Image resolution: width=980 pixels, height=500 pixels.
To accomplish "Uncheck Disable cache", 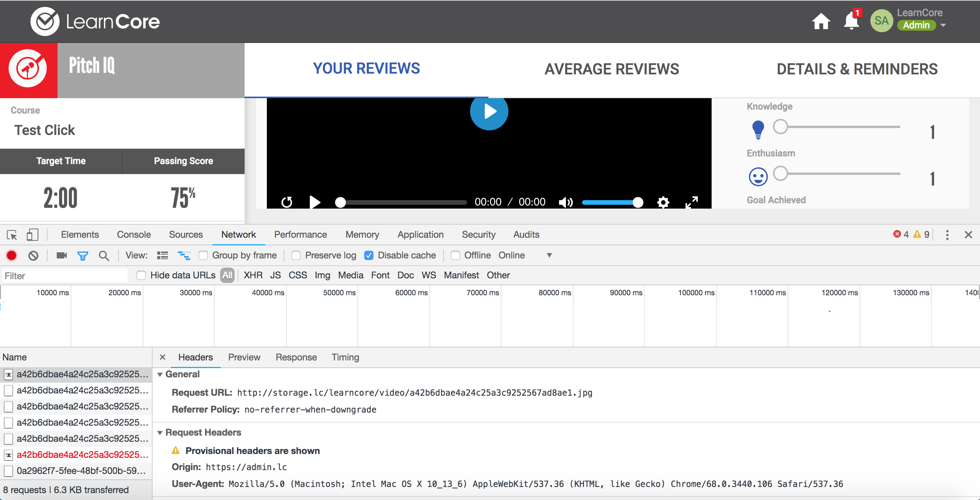I will click(x=369, y=255).
